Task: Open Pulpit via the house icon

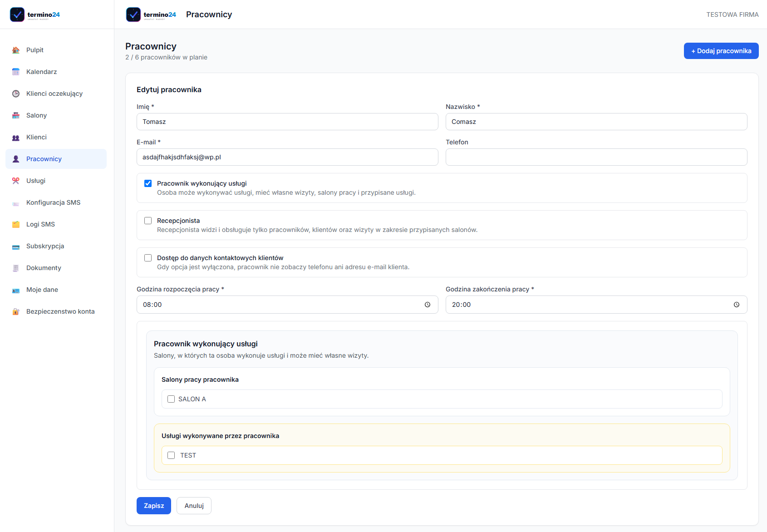Action: (x=16, y=50)
